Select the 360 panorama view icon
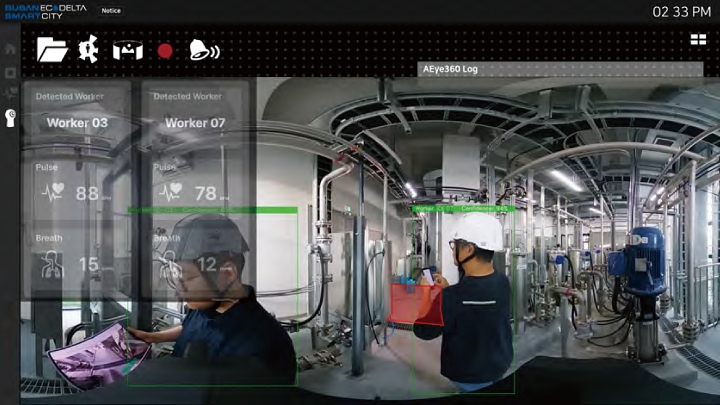Image resolution: width=720 pixels, height=405 pixels. pos(127,50)
